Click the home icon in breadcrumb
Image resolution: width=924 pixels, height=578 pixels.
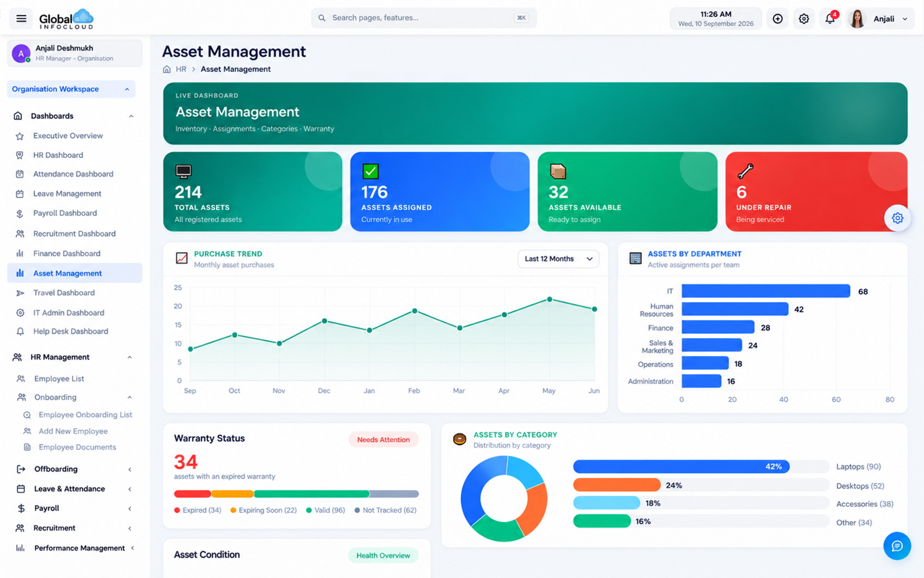tap(167, 69)
